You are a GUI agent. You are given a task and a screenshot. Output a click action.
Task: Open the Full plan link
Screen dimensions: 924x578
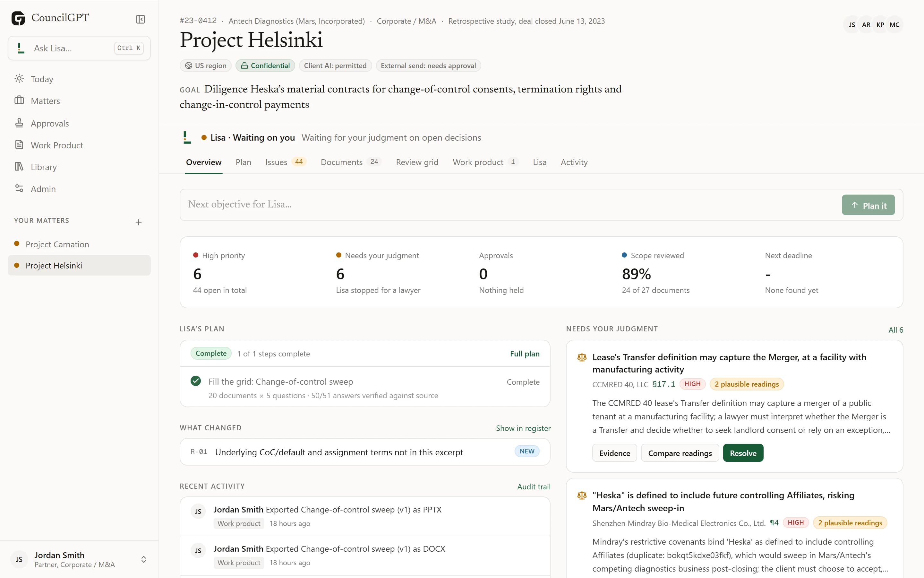[x=525, y=354]
